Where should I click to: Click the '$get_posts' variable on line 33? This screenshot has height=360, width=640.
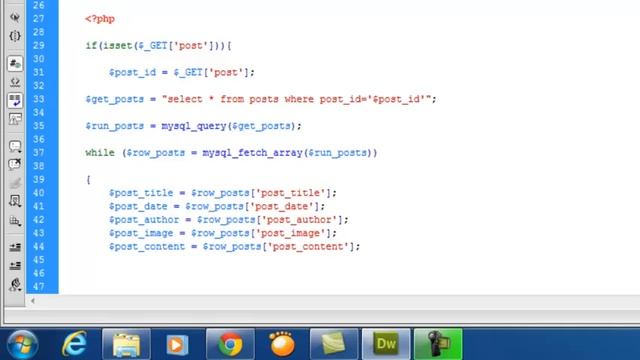115,100
